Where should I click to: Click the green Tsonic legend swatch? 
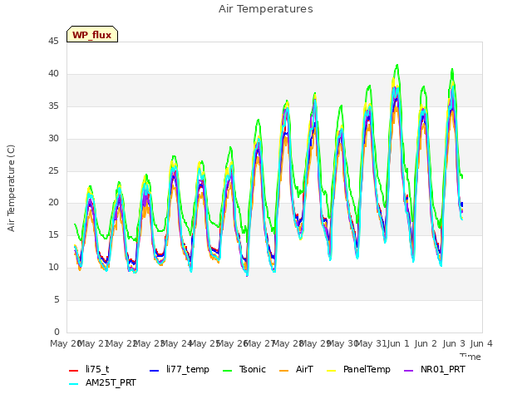pos(227,371)
